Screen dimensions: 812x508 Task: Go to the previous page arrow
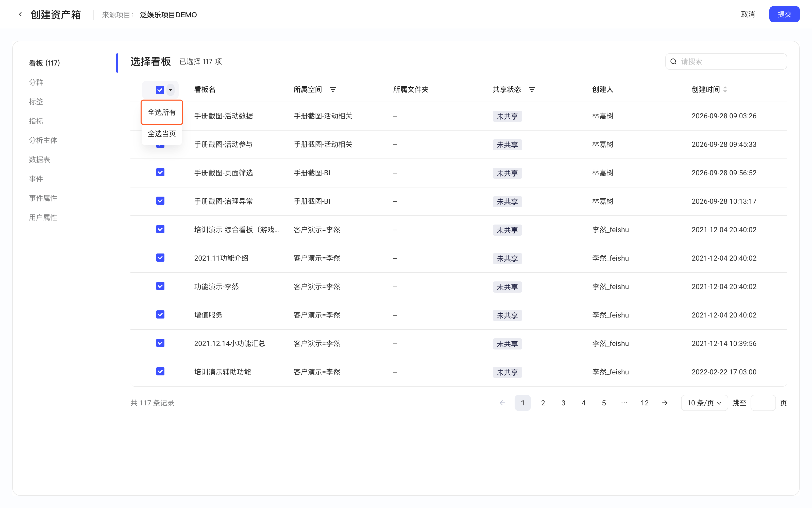coord(502,403)
